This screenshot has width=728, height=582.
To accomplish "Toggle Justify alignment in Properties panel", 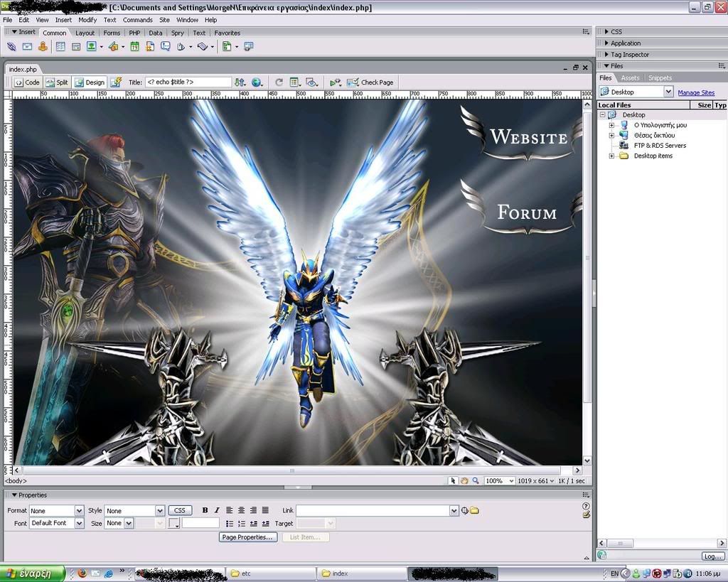I will [266, 510].
